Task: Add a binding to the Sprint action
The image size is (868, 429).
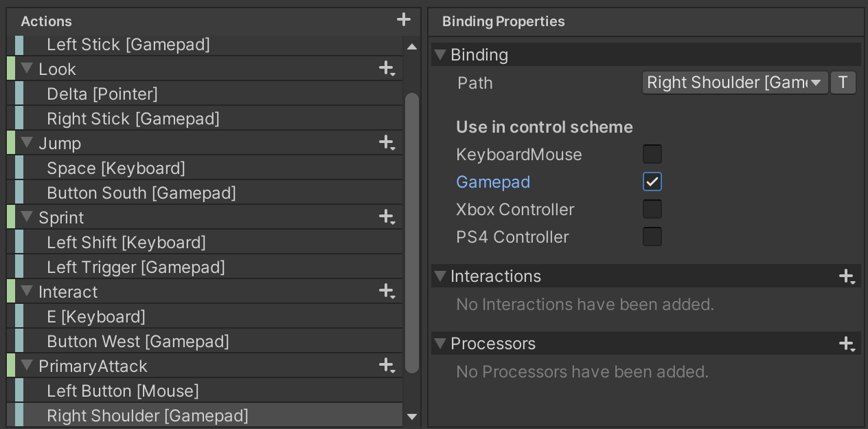Action: [x=387, y=217]
